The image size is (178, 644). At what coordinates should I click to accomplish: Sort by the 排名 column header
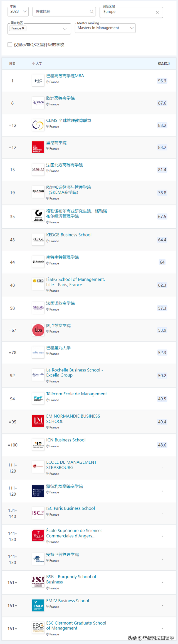(x=12, y=64)
